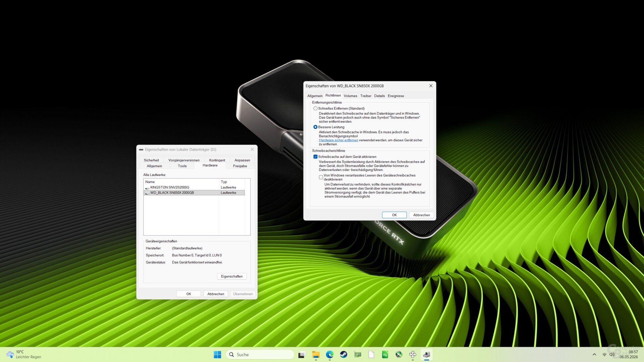Click the WD_BLACK drive icon in list
Image resolution: width=644 pixels, height=362 pixels.
(x=147, y=193)
